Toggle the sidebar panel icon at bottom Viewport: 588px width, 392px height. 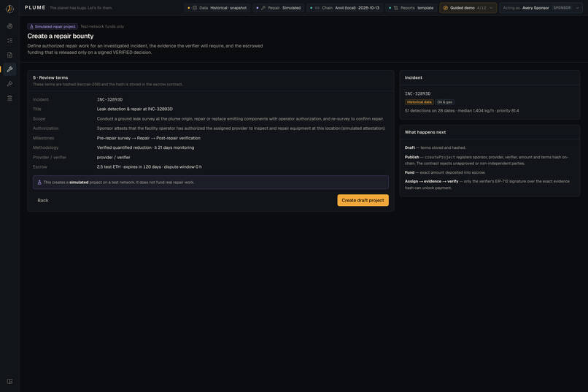(x=9, y=381)
